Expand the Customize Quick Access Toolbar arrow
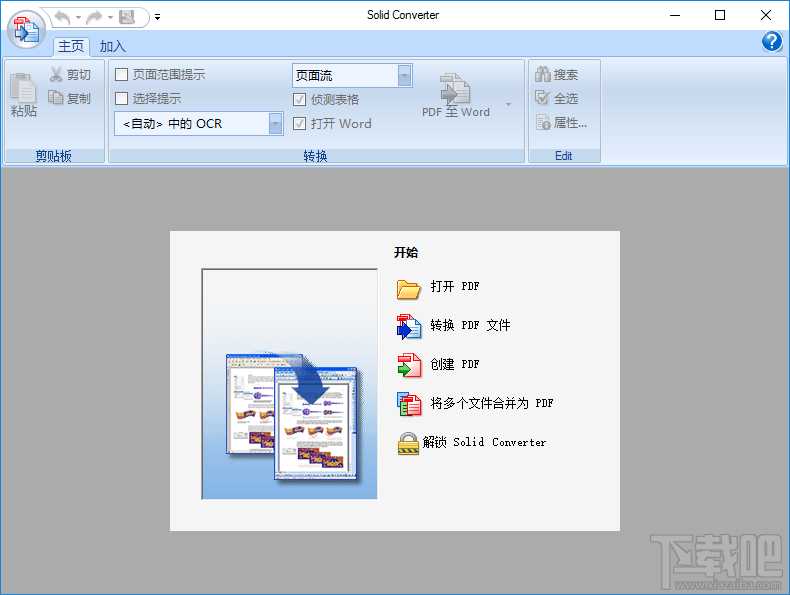 [x=157, y=17]
